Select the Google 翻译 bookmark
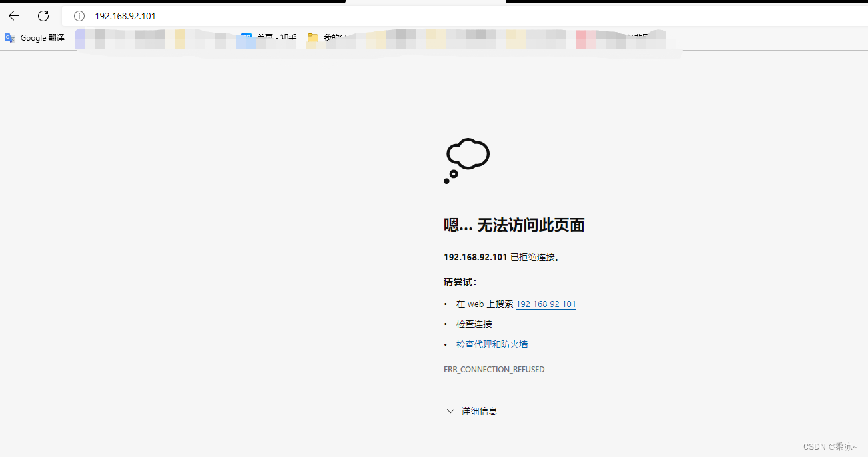Viewport: 868px width, 457px height. click(35, 37)
